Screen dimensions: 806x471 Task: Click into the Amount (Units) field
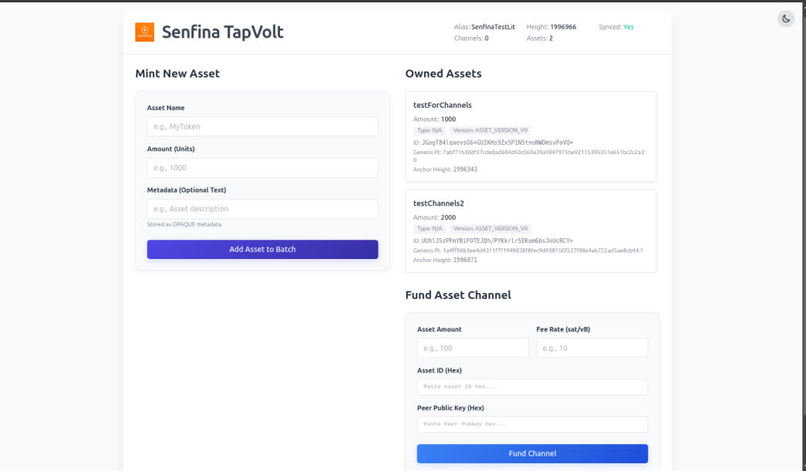[x=262, y=168]
